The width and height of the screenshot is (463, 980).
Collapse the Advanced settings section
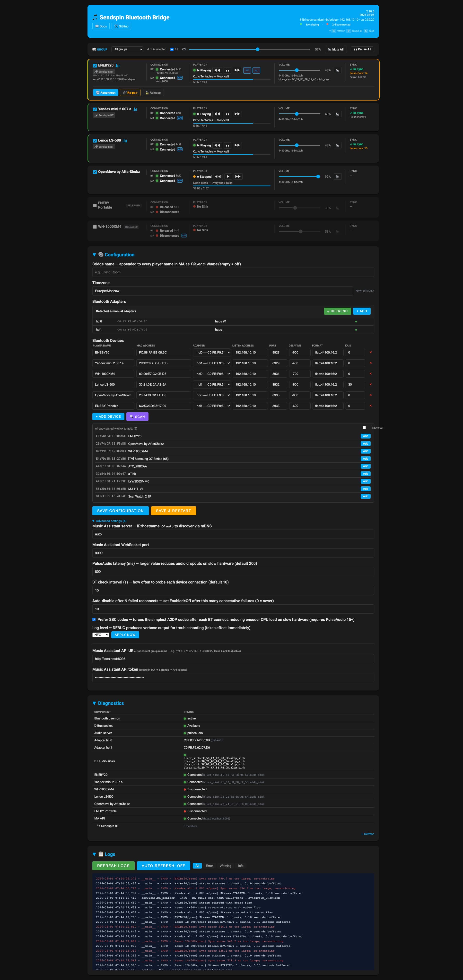pos(109,521)
